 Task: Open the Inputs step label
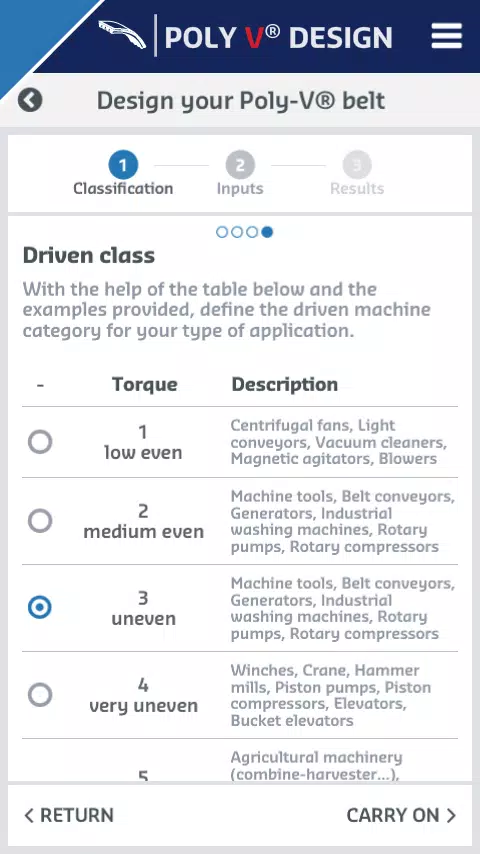click(240, 188)
